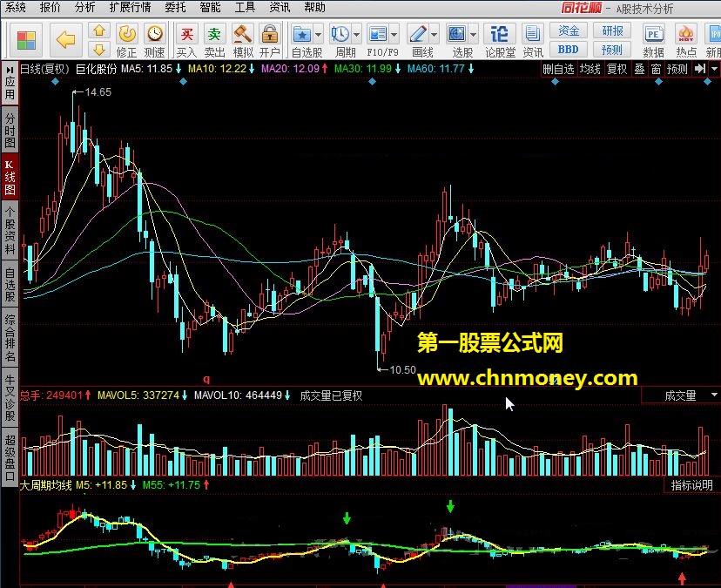Open the 帮助 help menu
Viewport: 721px width, 588px height.
314,7
